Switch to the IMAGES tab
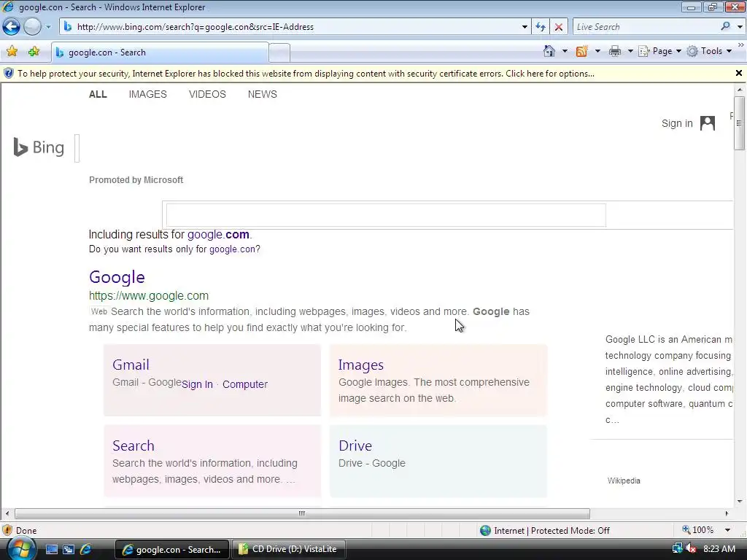This screenshot has height=560, width=747. [147, 94]
